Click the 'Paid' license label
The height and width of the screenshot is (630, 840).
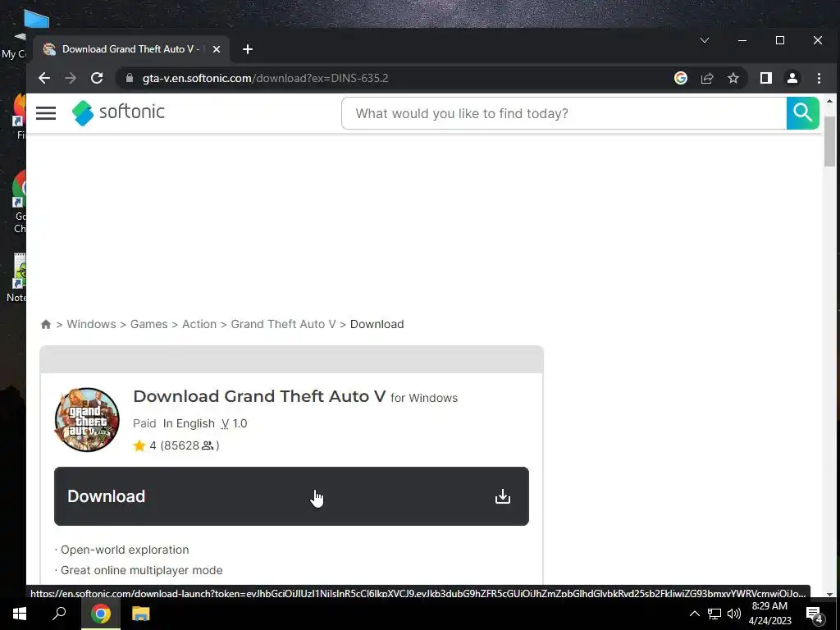click(x=144, y=423)
